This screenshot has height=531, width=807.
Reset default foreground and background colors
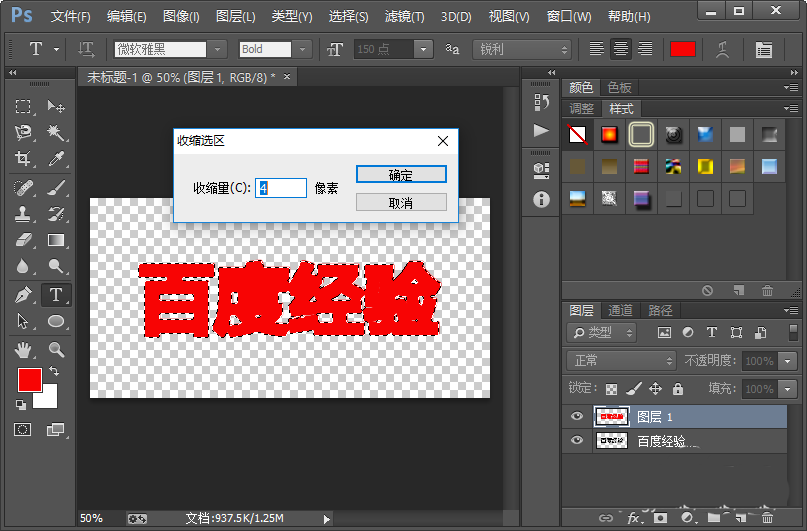point(21,405)
